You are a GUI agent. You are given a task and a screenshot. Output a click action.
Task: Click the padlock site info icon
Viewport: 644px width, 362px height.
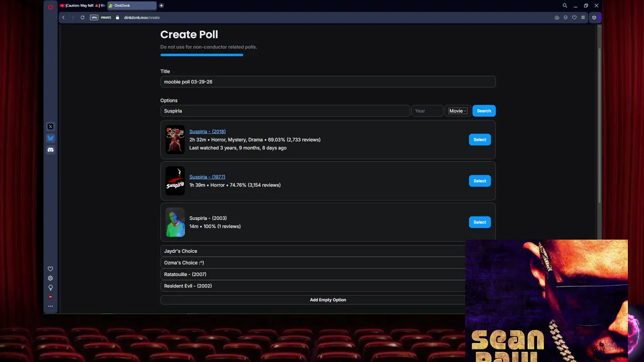[117, 18]
